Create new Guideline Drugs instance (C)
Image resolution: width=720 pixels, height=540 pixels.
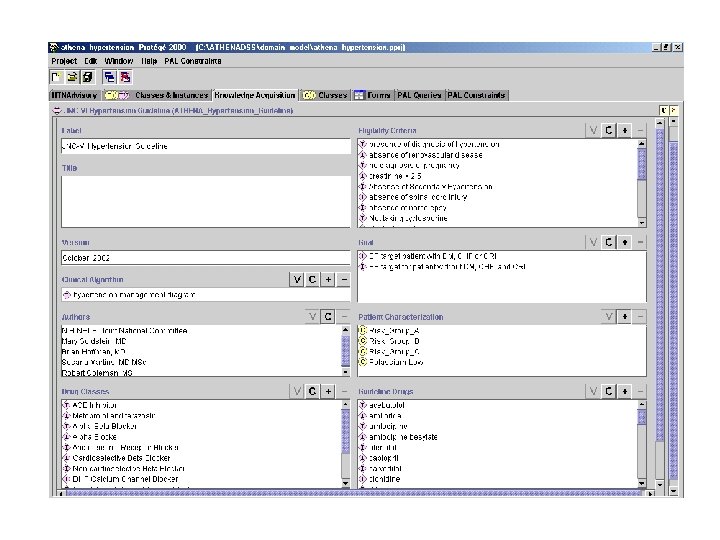[609, 391]
